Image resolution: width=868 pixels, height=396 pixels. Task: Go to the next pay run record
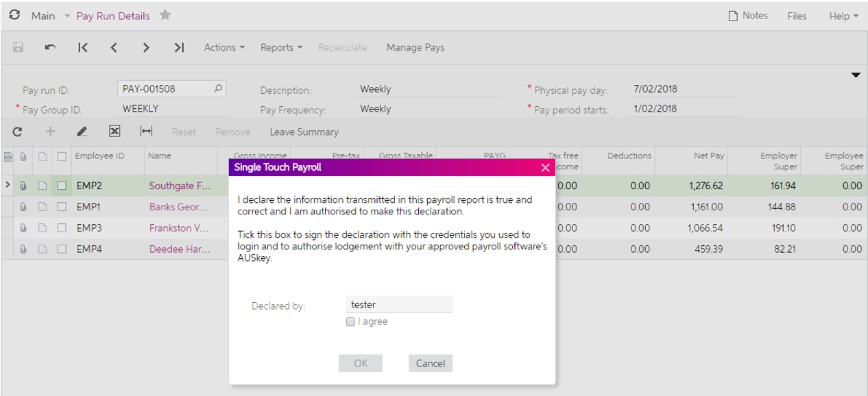[x=147, y=48]
